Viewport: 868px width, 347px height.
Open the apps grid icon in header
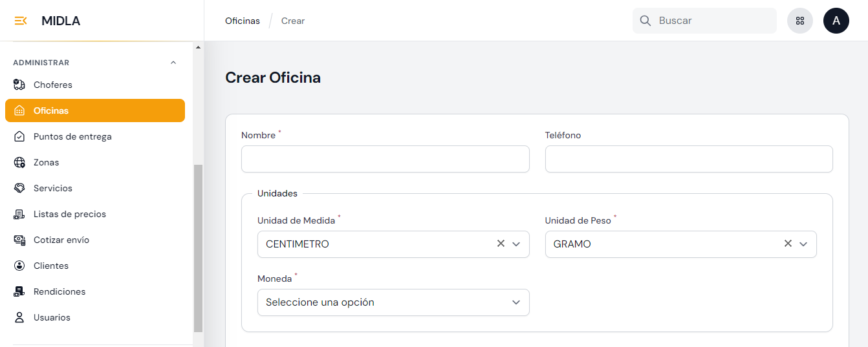click(x=800, y=21)
